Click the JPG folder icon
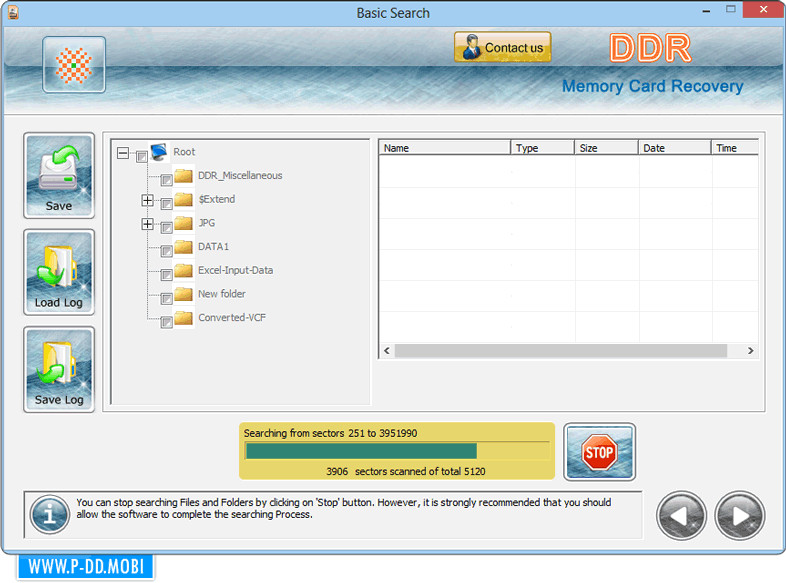The height and width of the screenshot is (583, 786). tap(183, 223)
